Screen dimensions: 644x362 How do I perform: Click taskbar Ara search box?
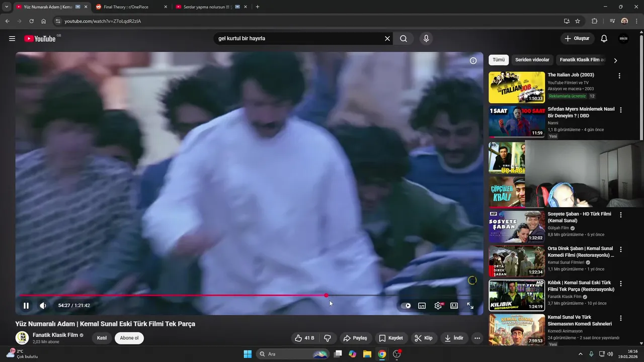[292, 354]
